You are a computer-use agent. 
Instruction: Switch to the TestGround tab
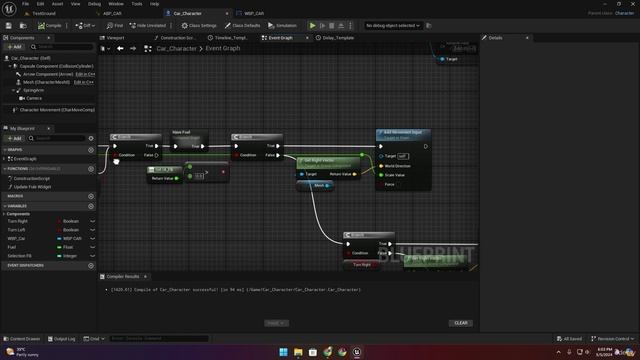(44, 13)
